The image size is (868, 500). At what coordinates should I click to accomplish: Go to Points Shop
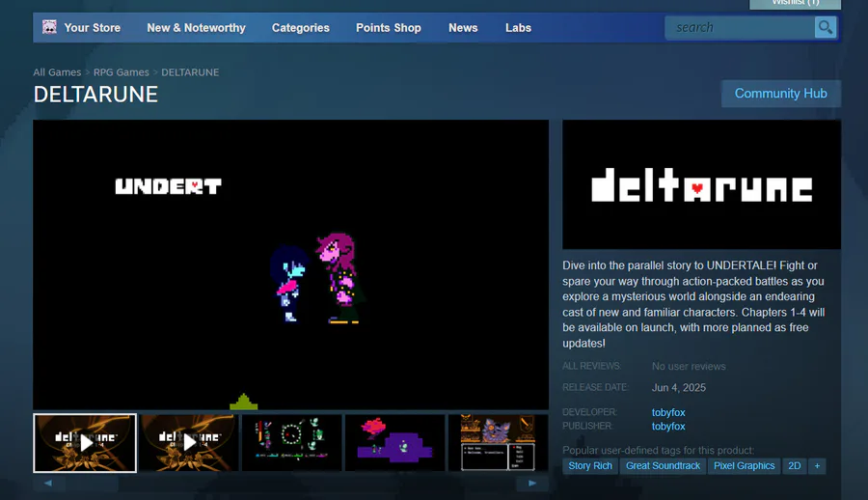pos(389,28)
